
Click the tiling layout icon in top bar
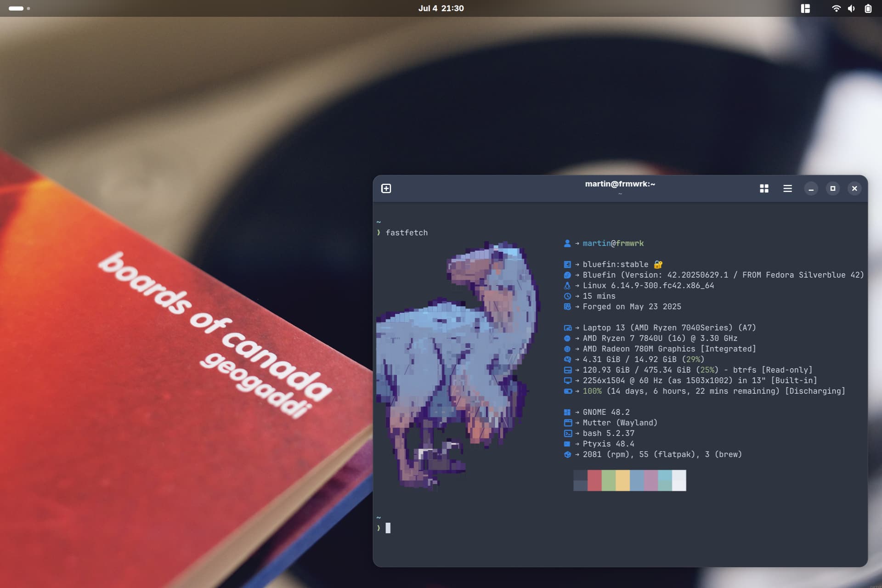tap(805, 8)
